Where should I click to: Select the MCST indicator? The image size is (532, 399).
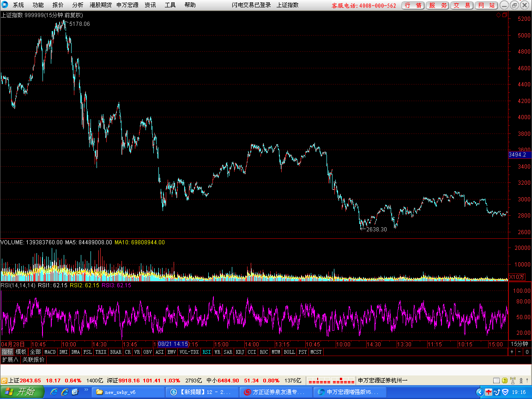point(316,352)
